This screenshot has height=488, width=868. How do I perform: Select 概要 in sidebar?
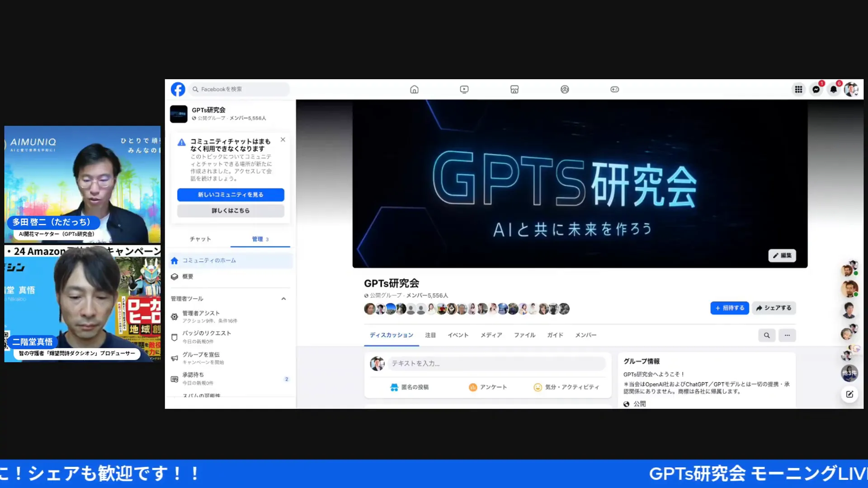231,277
